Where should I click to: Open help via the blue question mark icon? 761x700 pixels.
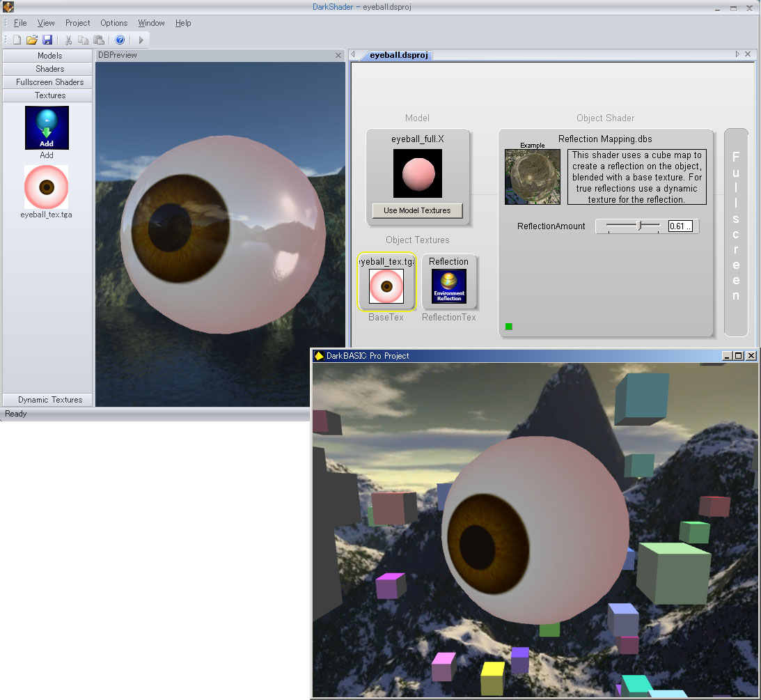[x=120, y=40]
